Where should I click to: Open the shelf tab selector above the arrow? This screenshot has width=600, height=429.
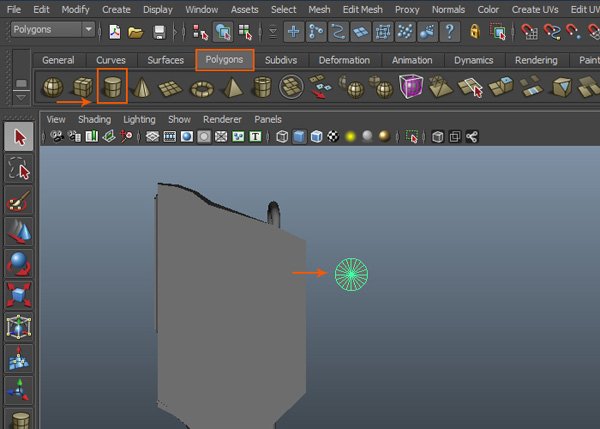click(x=21, y=83)
